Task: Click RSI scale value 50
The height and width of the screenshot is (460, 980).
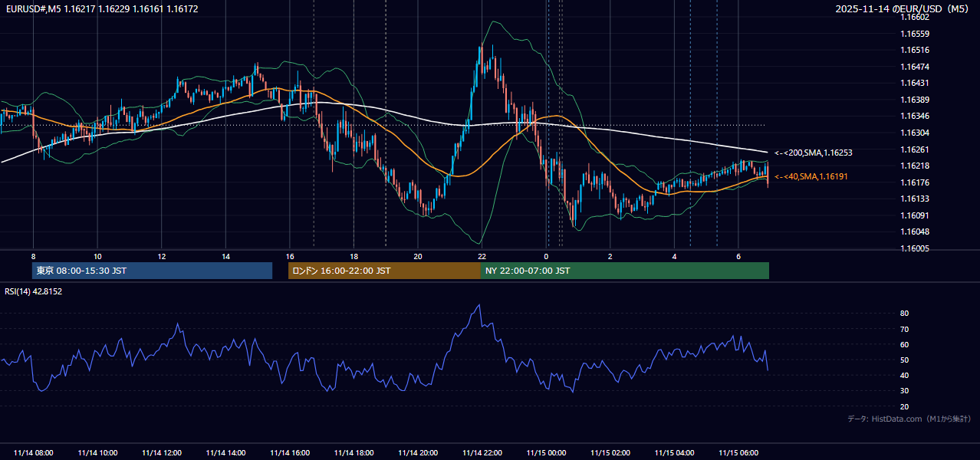Action: click(904, 360)
